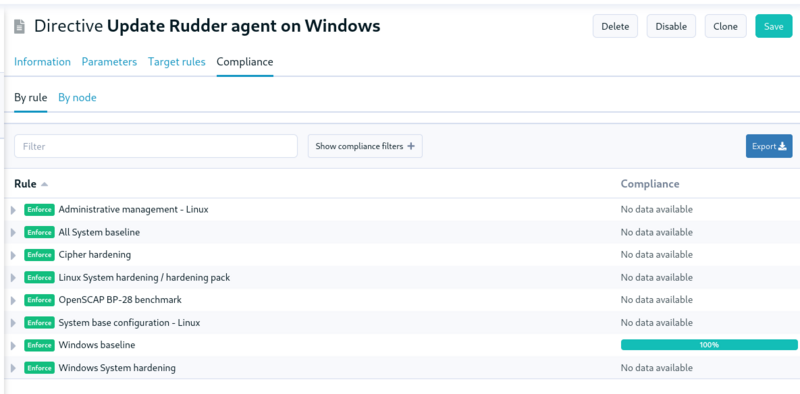The image size is (800, 394).
Task: Click the Filter input field
Action: (x=156, y=146)
